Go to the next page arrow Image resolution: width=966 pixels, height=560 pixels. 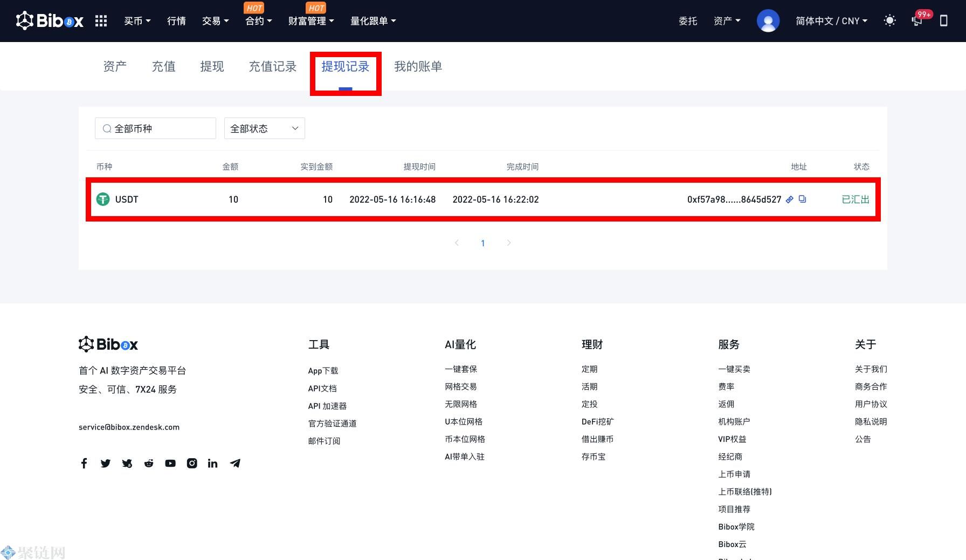[508, 243]
